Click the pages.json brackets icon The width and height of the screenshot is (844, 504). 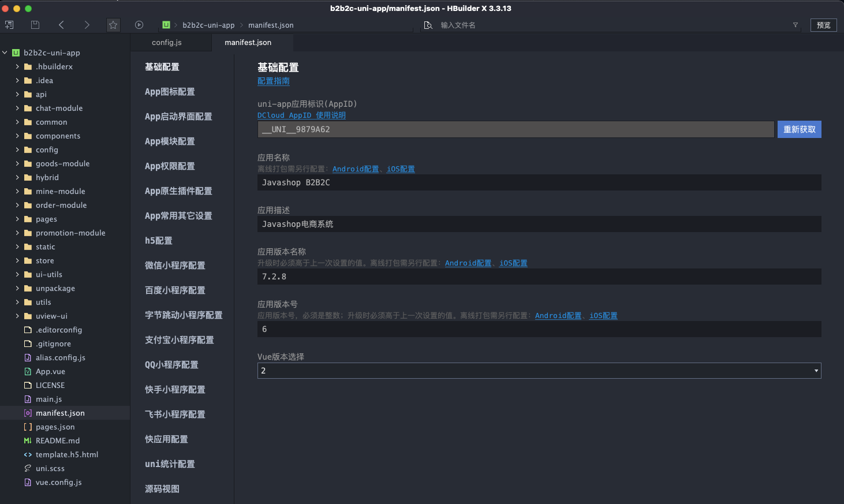28,427
